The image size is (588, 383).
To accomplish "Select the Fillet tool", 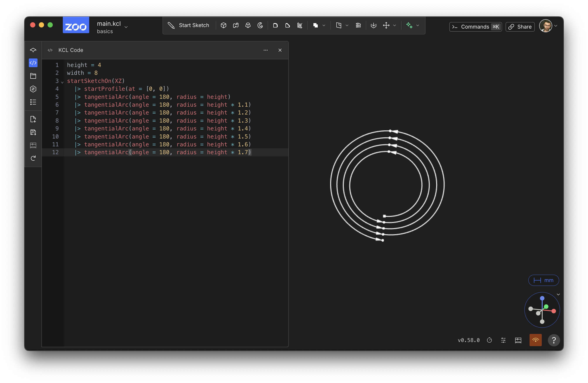I will click(x=275, y=25).
